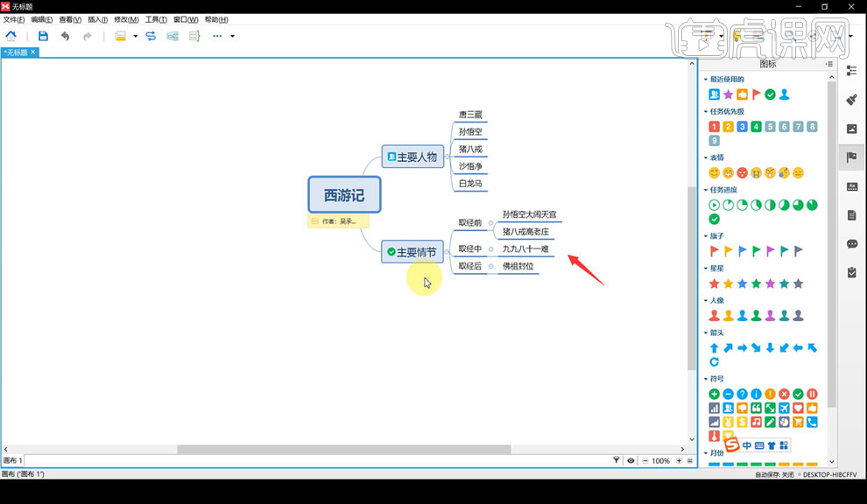
Task: Open the Comments panel in sidebar
Action: (x=851, y=244)
